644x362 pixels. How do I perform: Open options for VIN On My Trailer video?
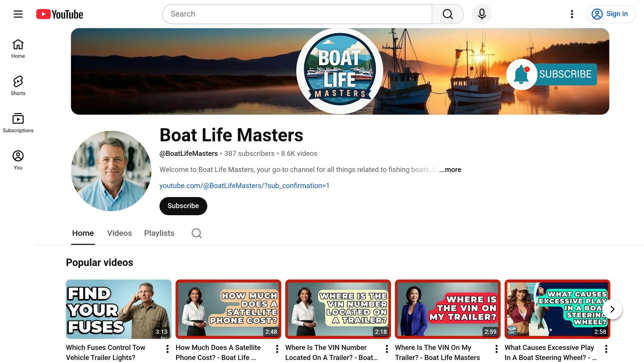coord(497,349)
